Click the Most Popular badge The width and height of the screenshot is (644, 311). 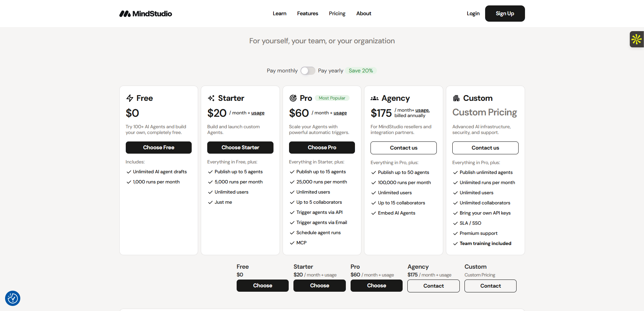click(x=332, y=98)
